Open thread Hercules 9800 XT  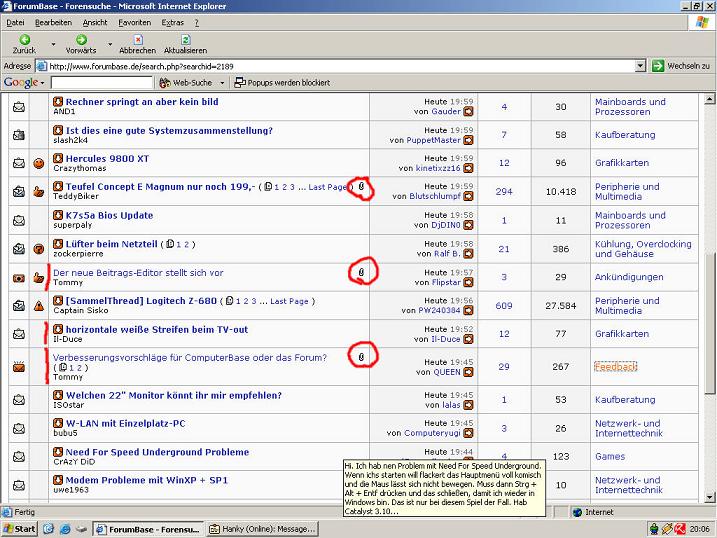pos(107,159)
